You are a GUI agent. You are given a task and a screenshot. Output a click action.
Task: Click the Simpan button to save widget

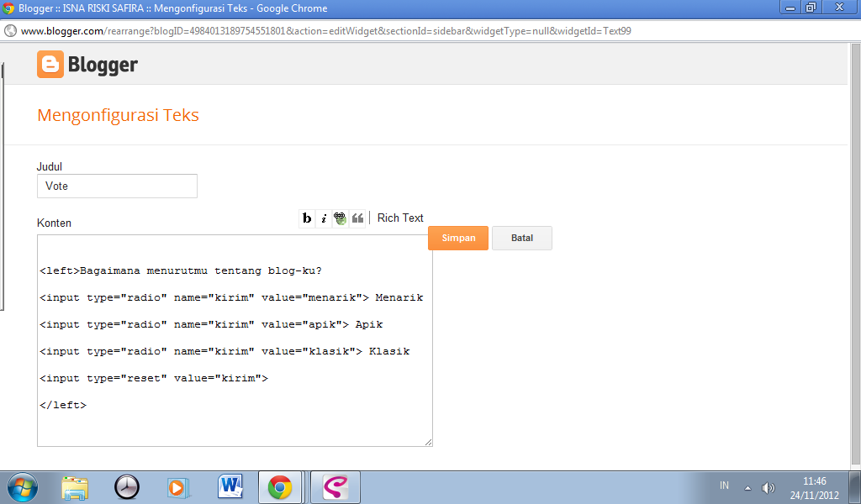[458, 238]
